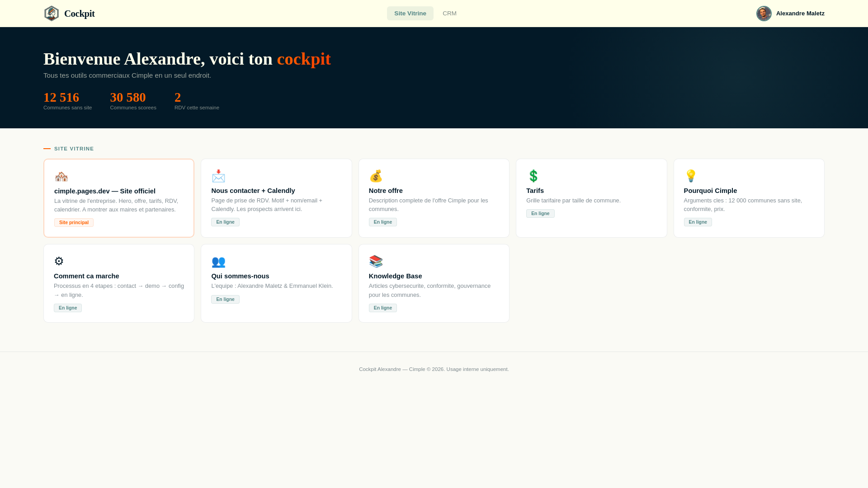Click the dollar sign icon on Tarifs card

[533, 176]
